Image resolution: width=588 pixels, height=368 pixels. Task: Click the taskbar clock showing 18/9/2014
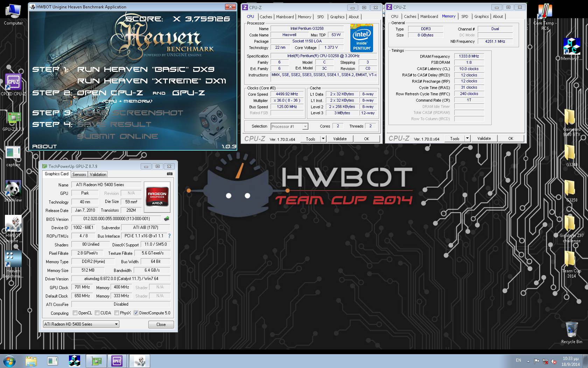coord(570,361)
